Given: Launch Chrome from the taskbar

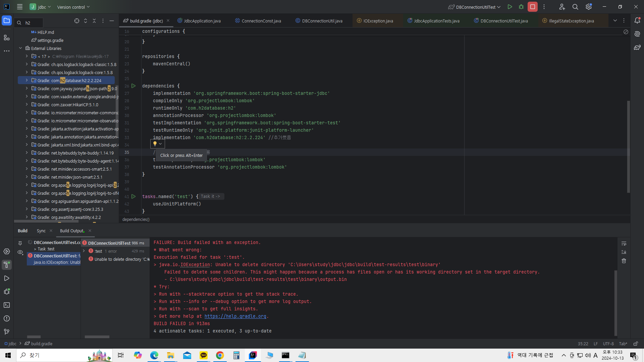Looking at the screenshot, I should point(220,355).
